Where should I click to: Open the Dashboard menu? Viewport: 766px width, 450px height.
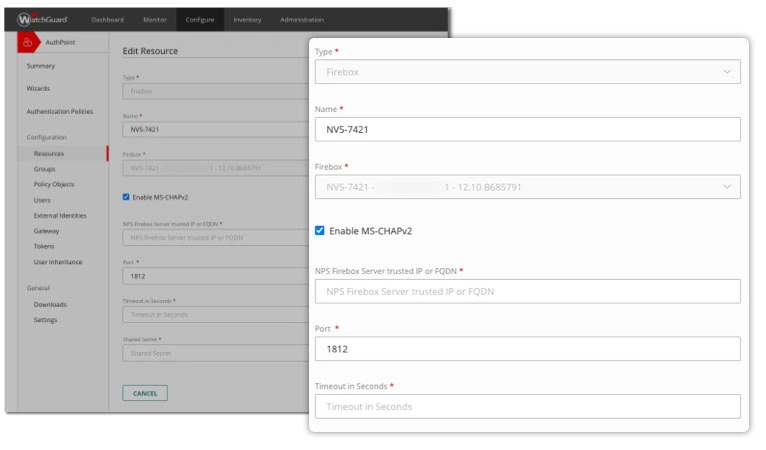point(107,20)
